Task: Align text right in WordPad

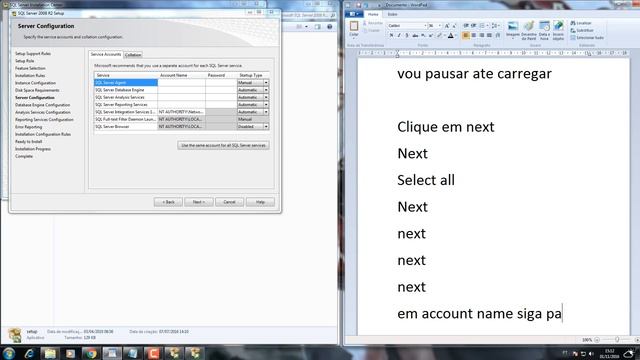Action: 482,36
